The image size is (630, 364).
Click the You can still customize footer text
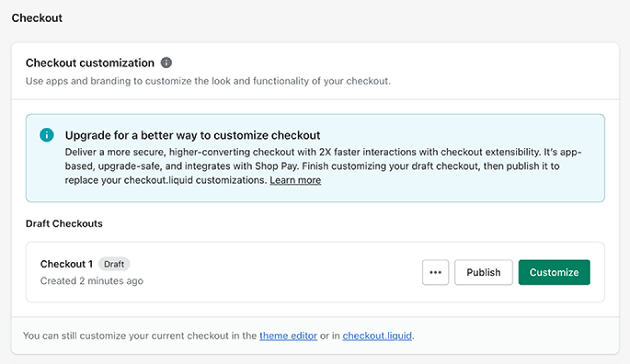[140, 336]
